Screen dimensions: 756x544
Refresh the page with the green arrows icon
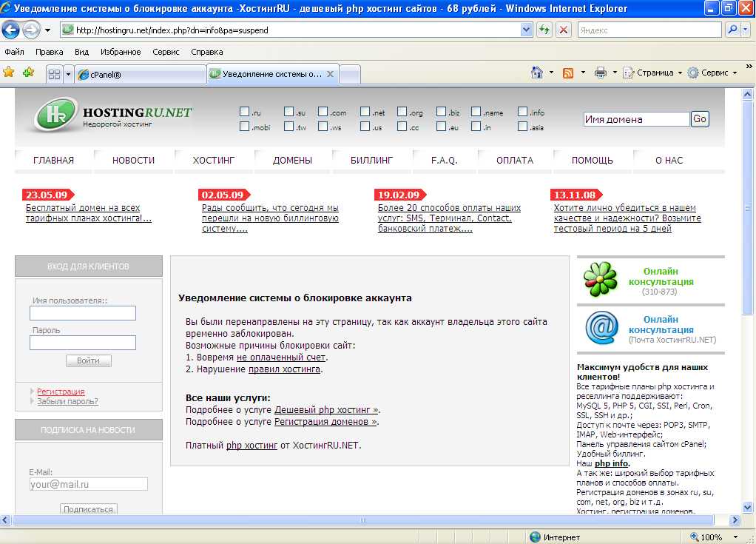click(x=544, y=30)
